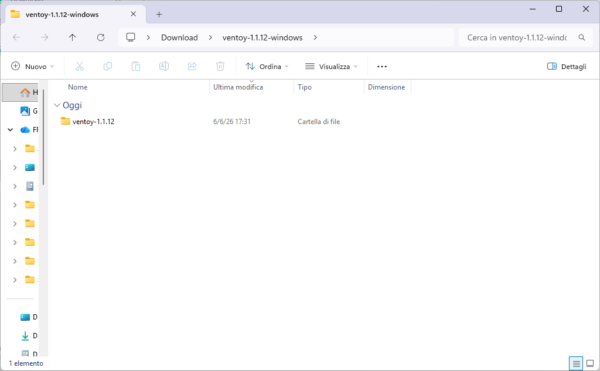The height and width of the screenshot is (371, 600).
Task: Click the PC monitor icon in address bar
Action: tap(130, 37)
